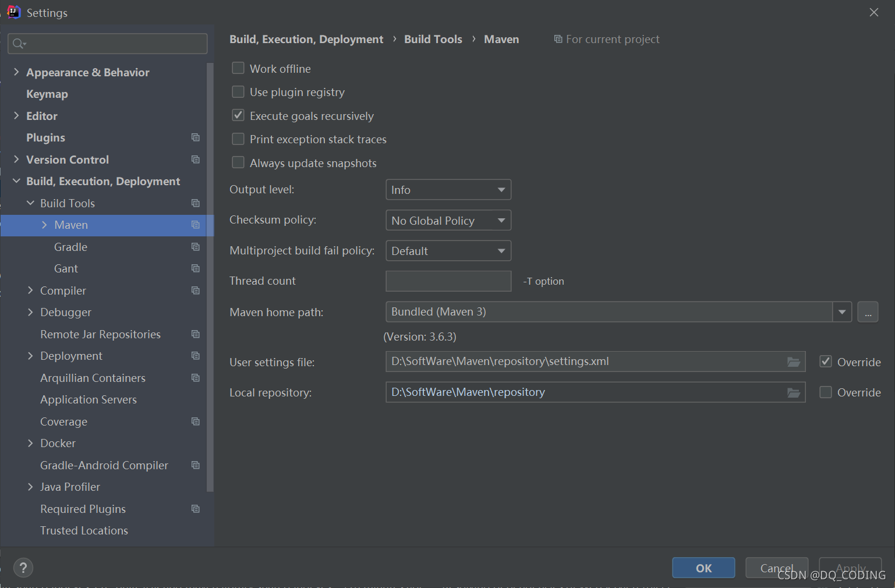Click the settings tree vertical scrollbar

tap(210, 277)
